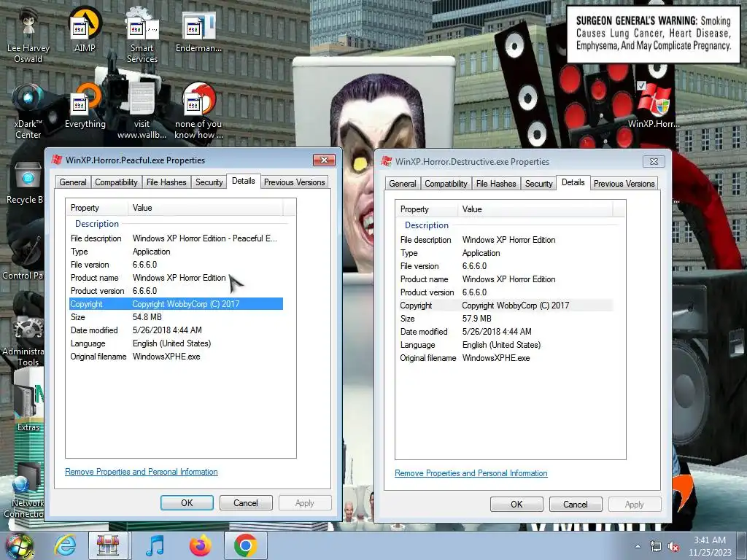The height and width of the screenshot is (560, 747).
Task: Select Date modified row in Peacful Properties
Action: [x=177, y=330]
